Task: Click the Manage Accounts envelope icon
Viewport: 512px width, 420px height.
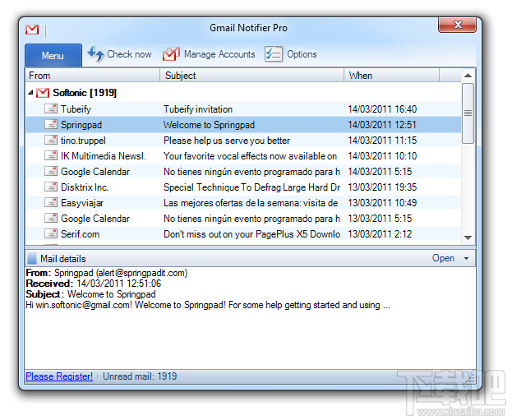Action: click(x=171, y=54)
